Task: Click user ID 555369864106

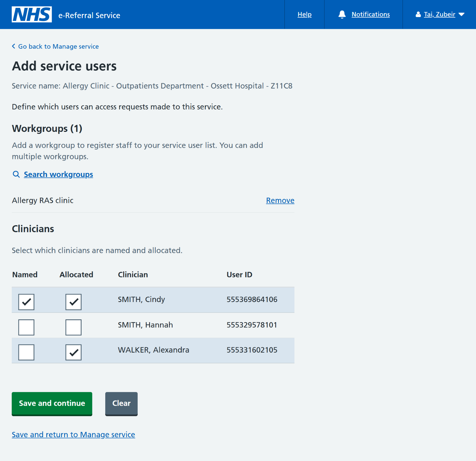Action: [x=252, y=300]
